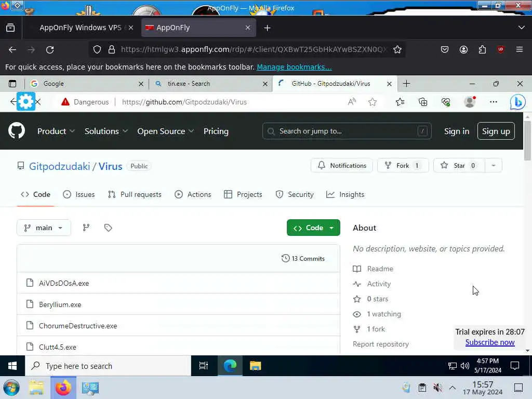
Task: Open File Explorer on inner Windows taskbar
Action: 256,366
